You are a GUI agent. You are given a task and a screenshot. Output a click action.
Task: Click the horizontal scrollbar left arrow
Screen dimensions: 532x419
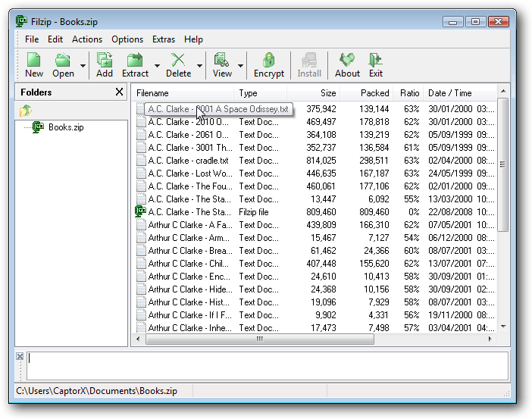[138, 339]
